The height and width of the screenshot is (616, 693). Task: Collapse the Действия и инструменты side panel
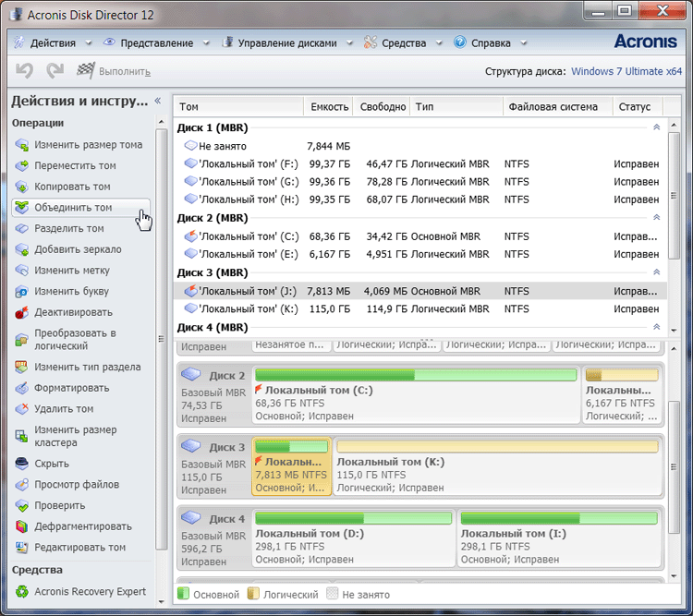158,101
